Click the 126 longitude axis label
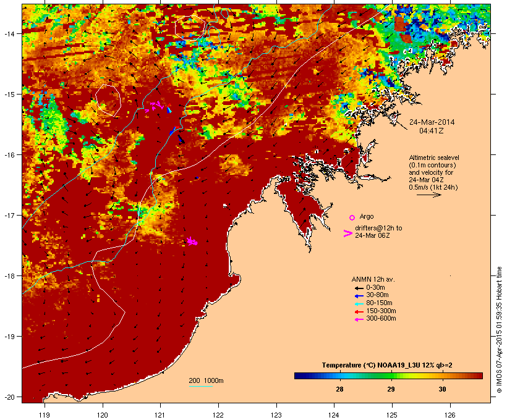 449,415
